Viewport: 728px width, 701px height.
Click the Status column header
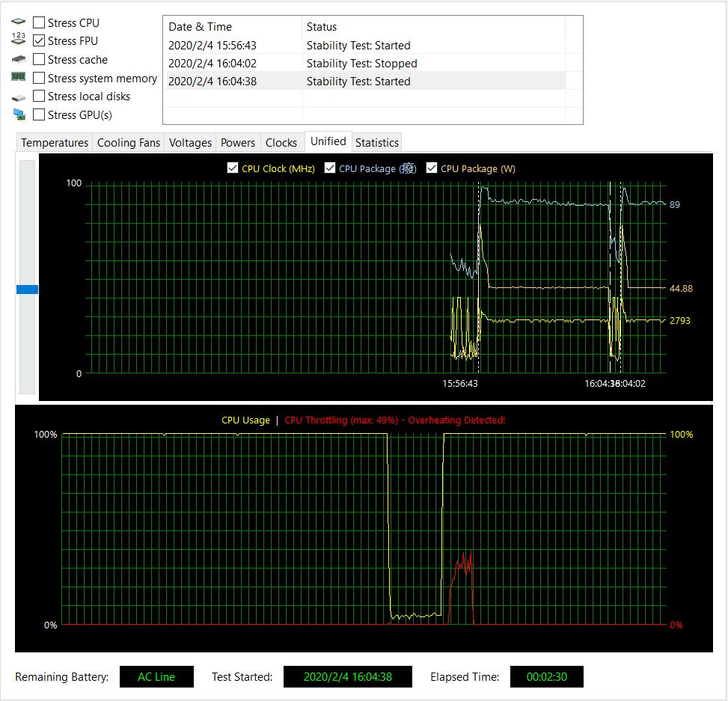pyautogui.click(x=434, y=27)
